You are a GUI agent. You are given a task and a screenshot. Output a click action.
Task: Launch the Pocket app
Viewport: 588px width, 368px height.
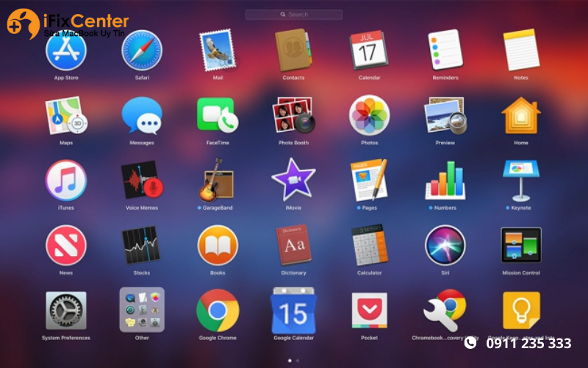pyautogui.click(x=369, y=311)
